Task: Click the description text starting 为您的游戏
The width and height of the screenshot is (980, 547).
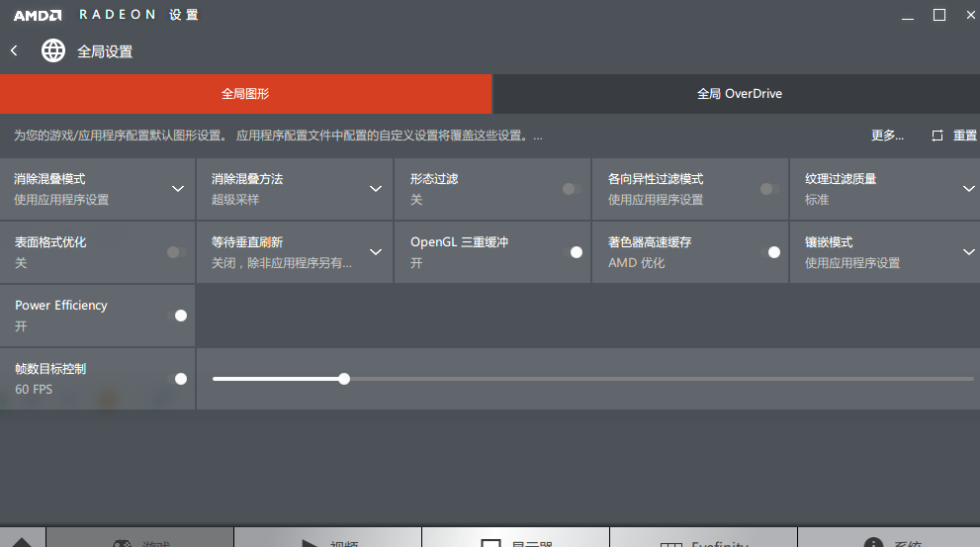Action: coord(278,136)
